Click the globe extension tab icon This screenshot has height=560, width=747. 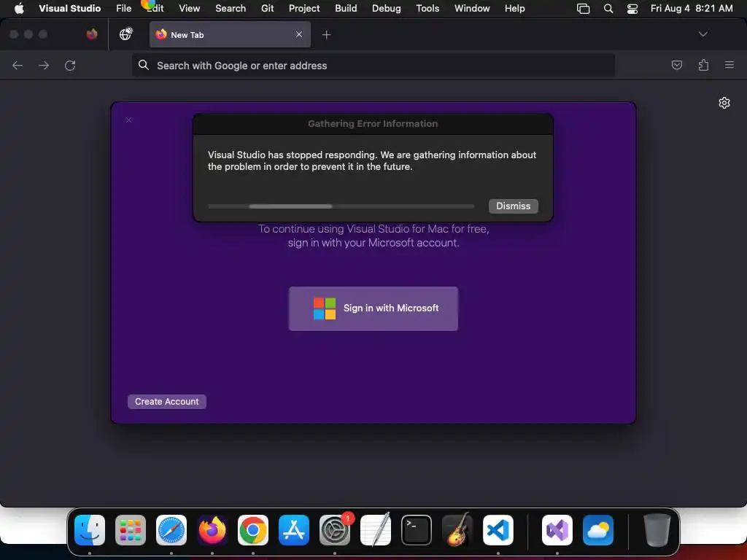tap(125, 34)
